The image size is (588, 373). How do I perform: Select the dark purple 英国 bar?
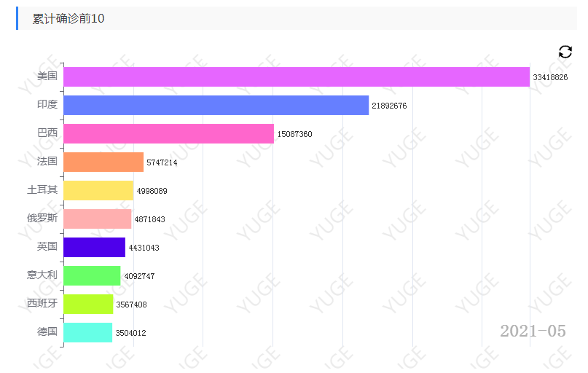[x=95, y=247]
